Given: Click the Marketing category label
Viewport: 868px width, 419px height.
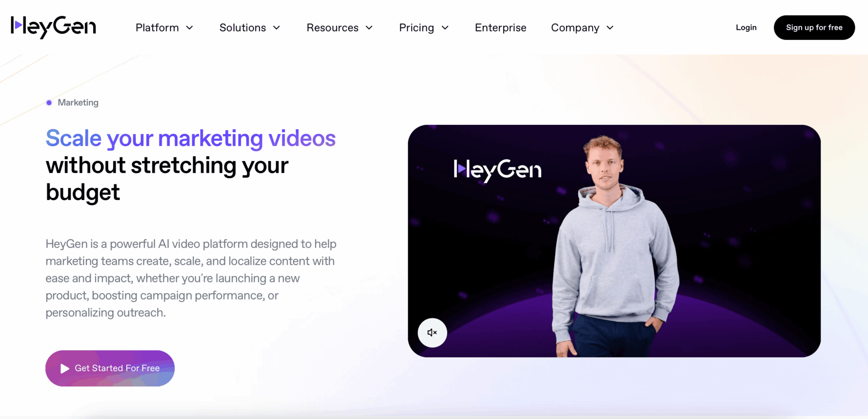Looking at the screenshot, I should pyautogui.click(x=78, y=103).
